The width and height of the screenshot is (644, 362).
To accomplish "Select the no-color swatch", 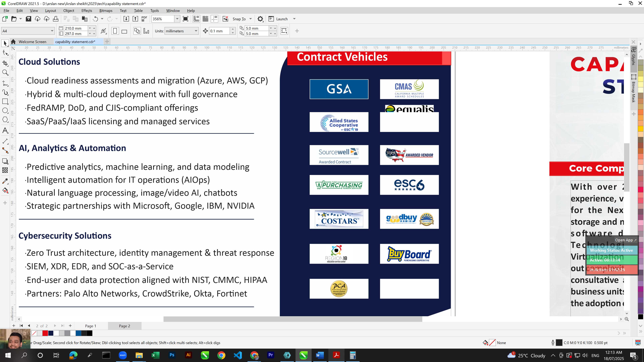I will coord(34,333).
